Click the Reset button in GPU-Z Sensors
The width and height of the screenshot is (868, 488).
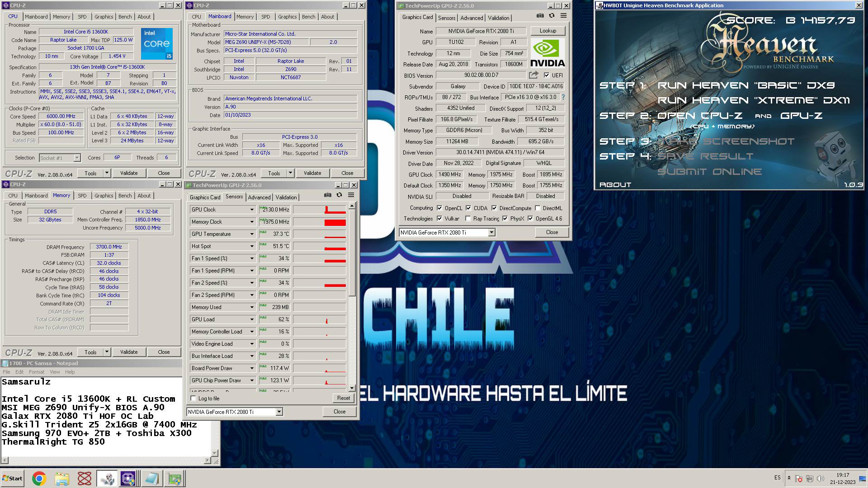tap(343, 398)
